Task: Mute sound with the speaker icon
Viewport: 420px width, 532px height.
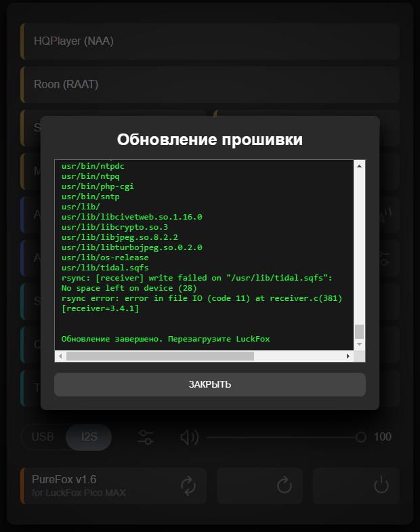Action: click(x=189, y=437)
